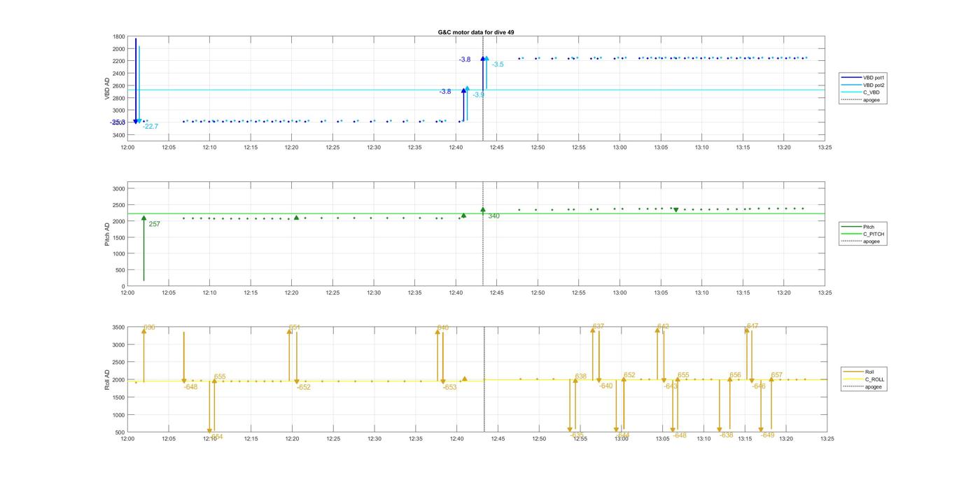Click the title 'G&C motor data for dive 49'
Screen dimensions: 980x485
coord(476,32)
